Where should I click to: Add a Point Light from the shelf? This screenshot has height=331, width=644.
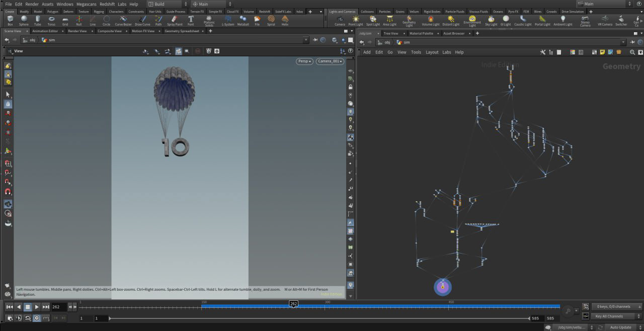pyautogui.click(x=356, y=20)
